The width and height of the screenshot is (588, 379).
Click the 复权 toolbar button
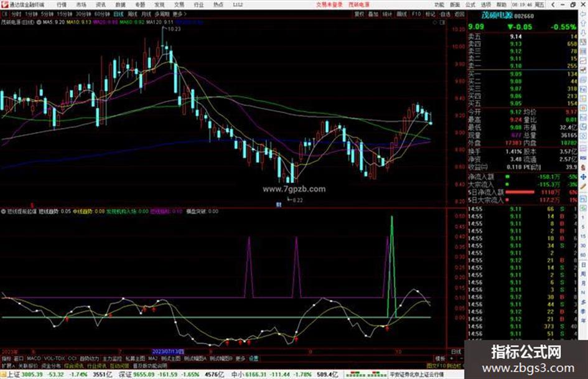click(x=359, y=14)
